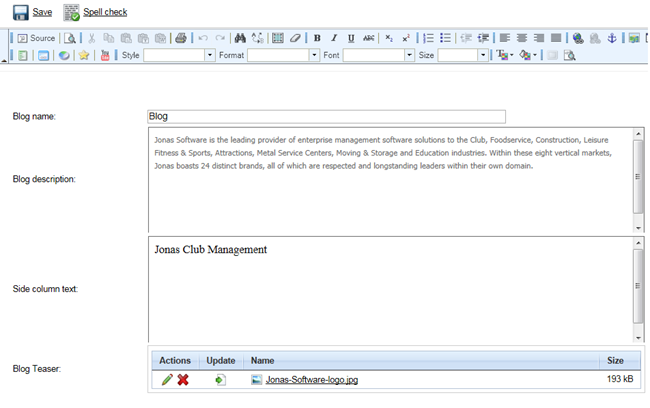Delete Jonas-Software-logo.jpg with red X

pyautogui.click(x=183, y=379)
